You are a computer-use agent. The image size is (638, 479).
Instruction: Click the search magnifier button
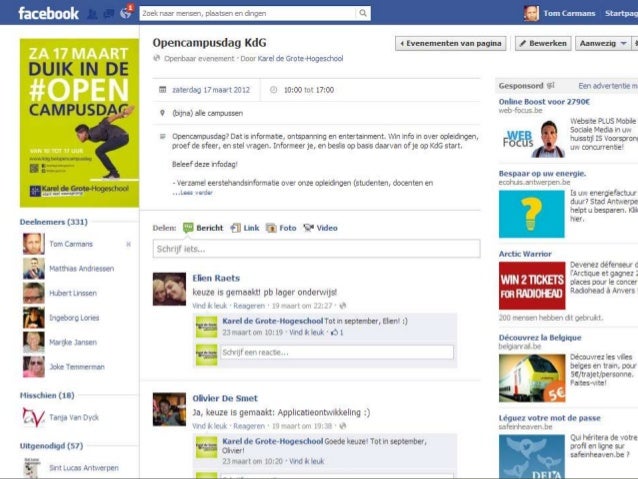click(x=363, y=13)
